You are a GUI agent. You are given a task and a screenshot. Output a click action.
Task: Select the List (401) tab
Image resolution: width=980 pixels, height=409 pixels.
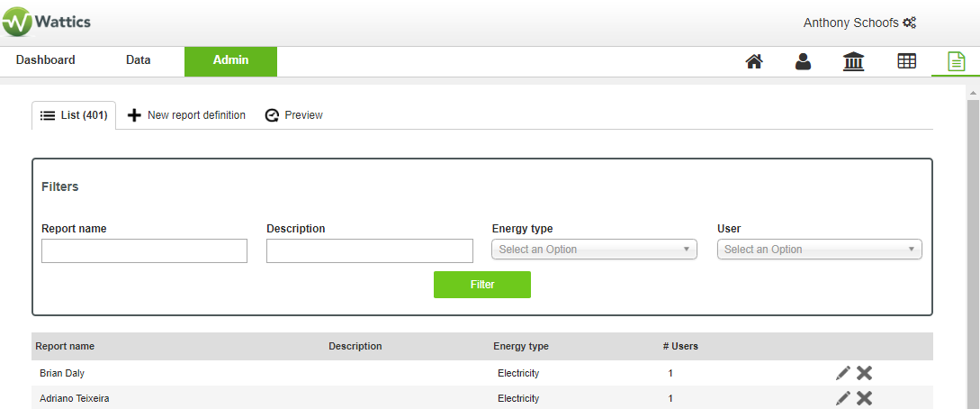click(x=74, y=115)
